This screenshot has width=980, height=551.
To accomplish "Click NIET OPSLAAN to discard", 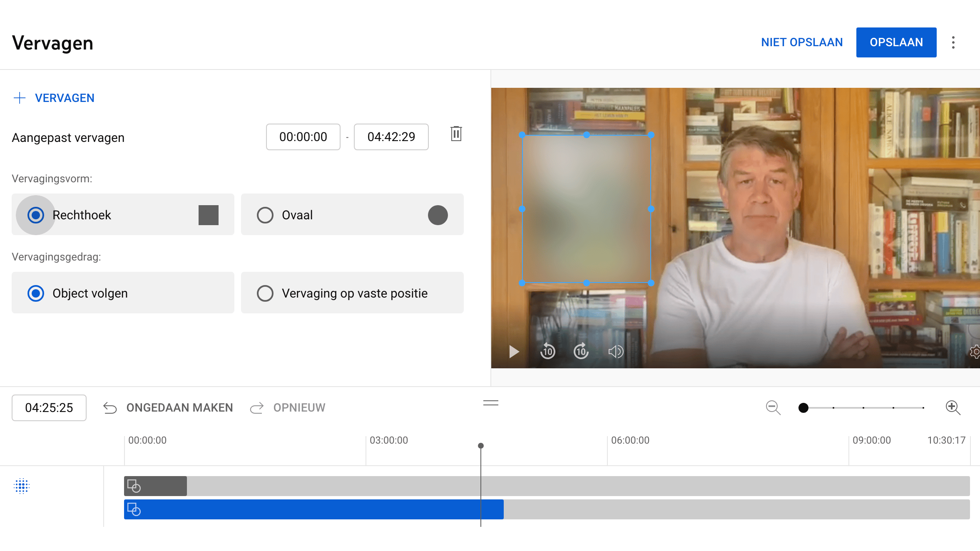I will point(801,42).
